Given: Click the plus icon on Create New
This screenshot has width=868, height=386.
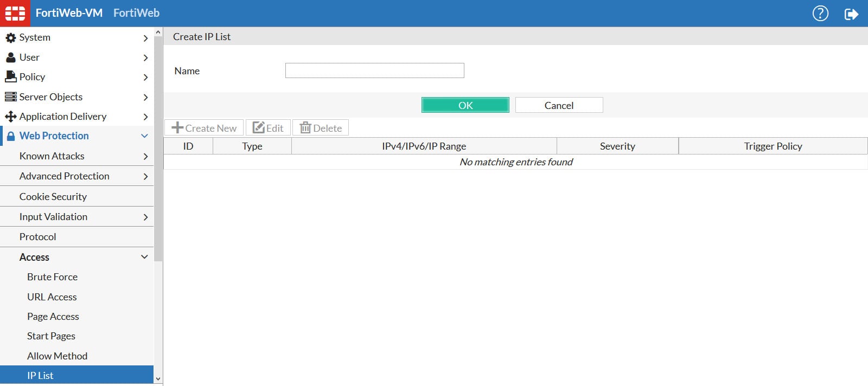Looking at the screenshot, I should tap(177, 128).
